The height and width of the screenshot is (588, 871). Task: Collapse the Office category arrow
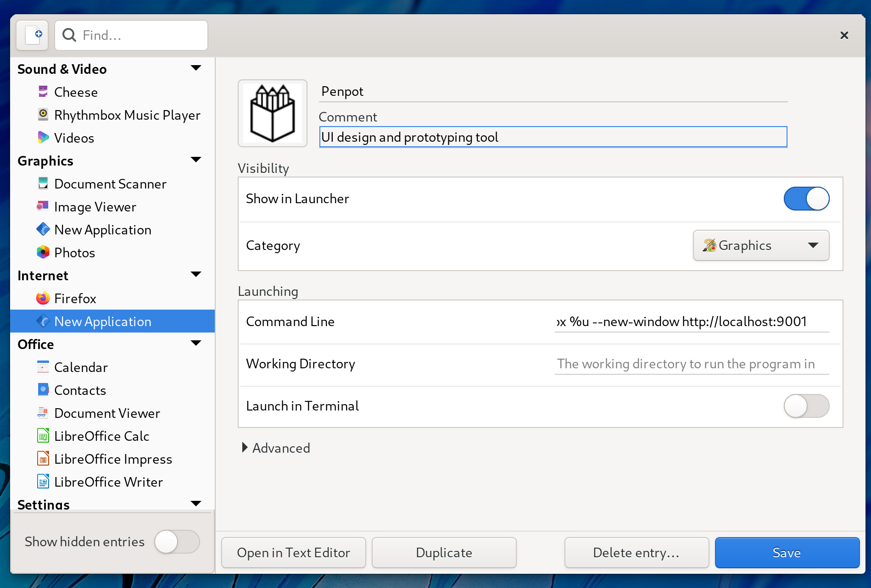tap(196, 344)
